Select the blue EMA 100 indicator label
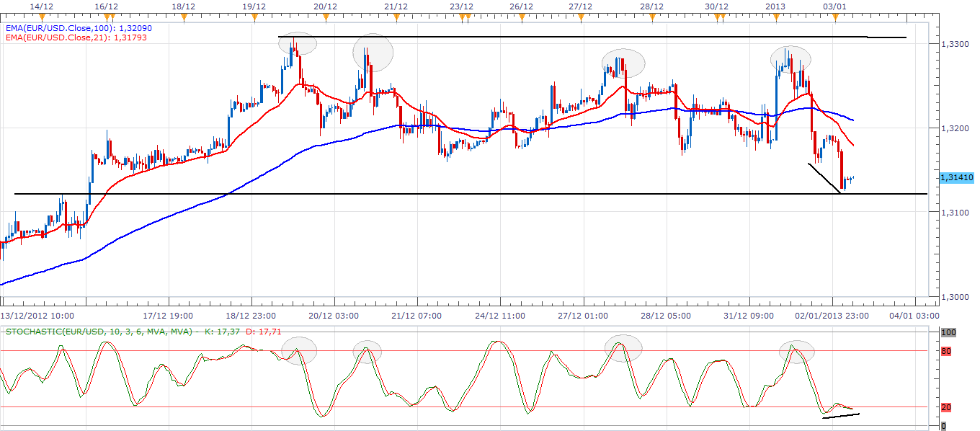 tap(76, 27)
